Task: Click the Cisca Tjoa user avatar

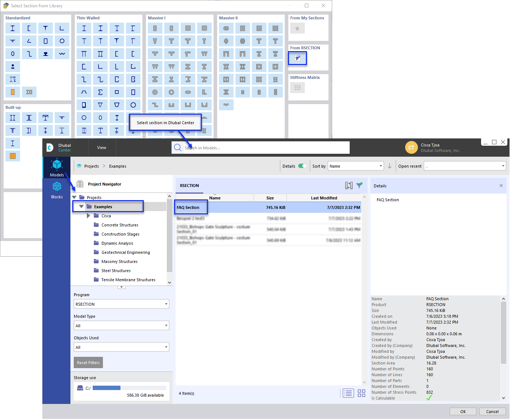Action: pos(411,148)
